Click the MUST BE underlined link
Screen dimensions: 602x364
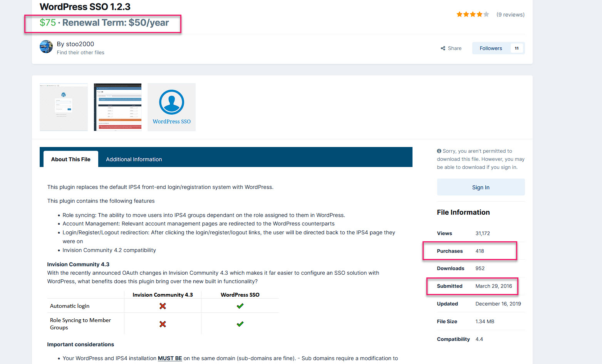(x=170, y=358)
